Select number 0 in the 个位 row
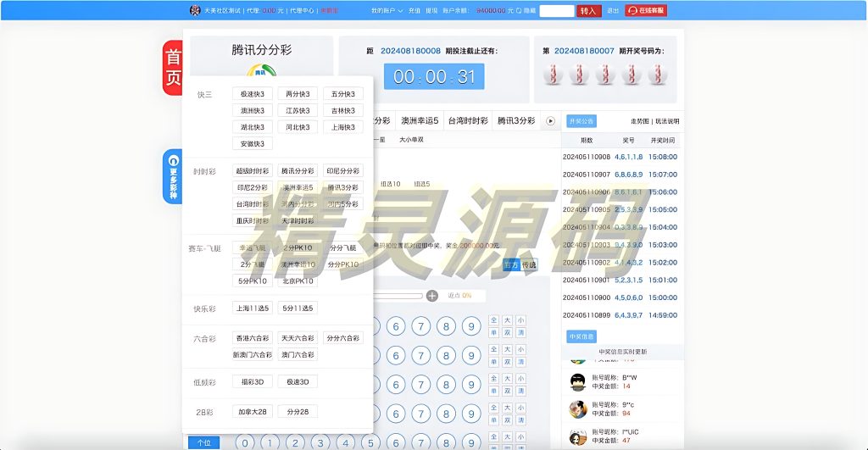This screenshot has width=868, height=450. tap(245, 443)
